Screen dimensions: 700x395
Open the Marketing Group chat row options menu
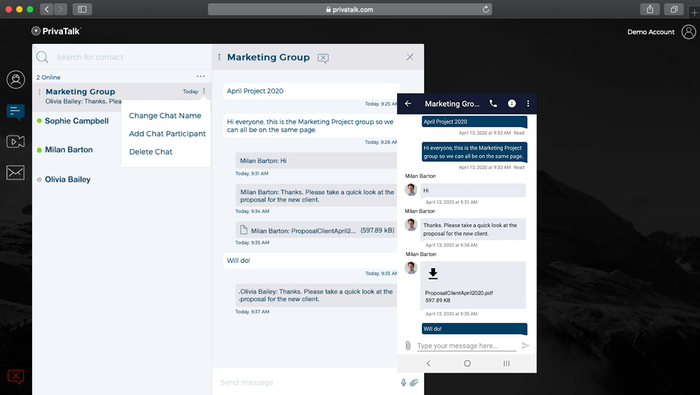click(x=204, y=91)
